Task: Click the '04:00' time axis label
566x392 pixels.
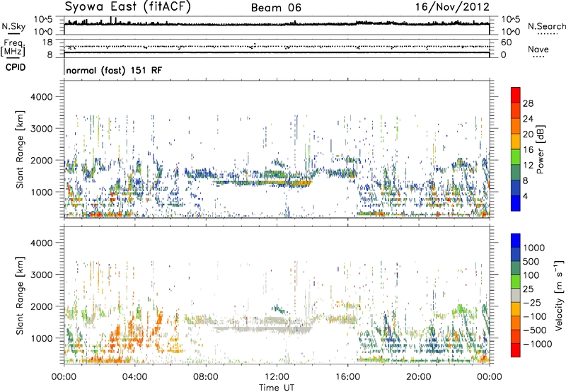Action: tap(134, 377)
